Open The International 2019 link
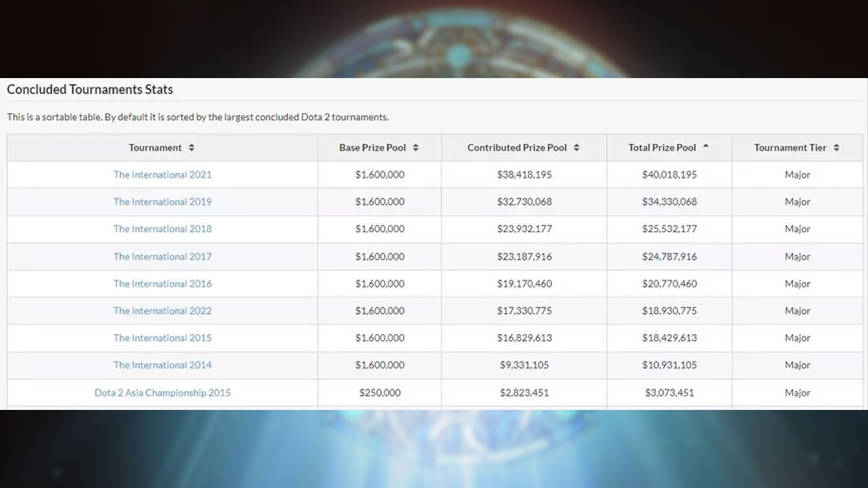868x488 pixels. [x=163, y=202]
